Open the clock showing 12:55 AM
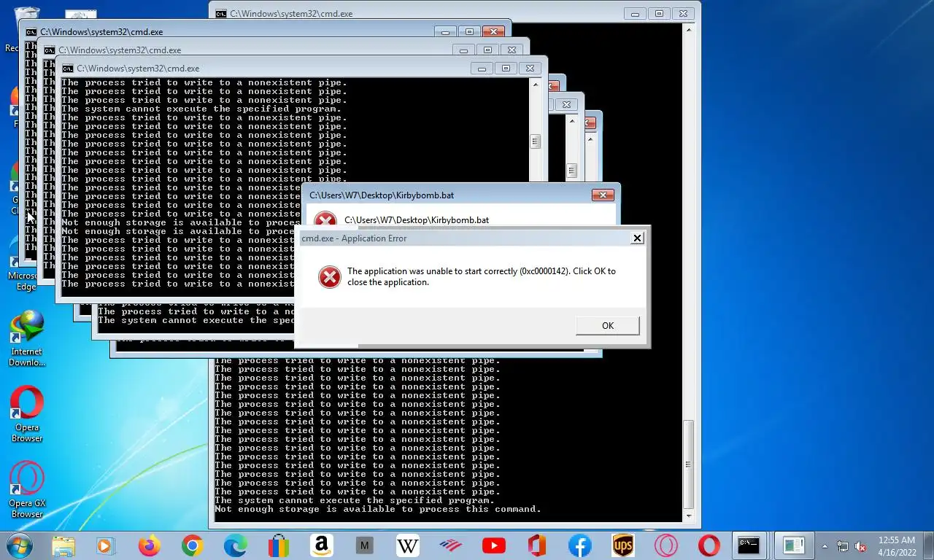 (x=897, y=545)
